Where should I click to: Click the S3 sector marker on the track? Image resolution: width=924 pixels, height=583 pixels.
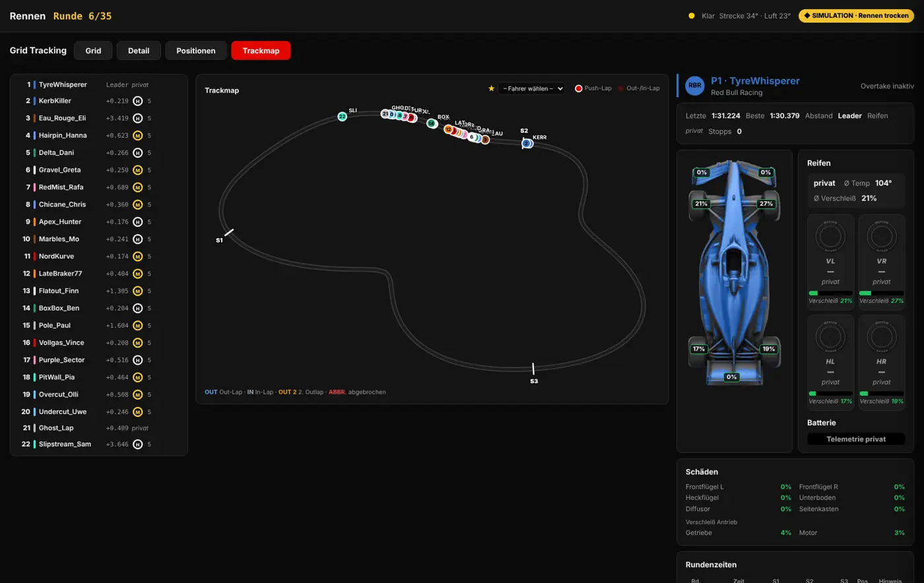pyautogui.click(x=533, y=369)
